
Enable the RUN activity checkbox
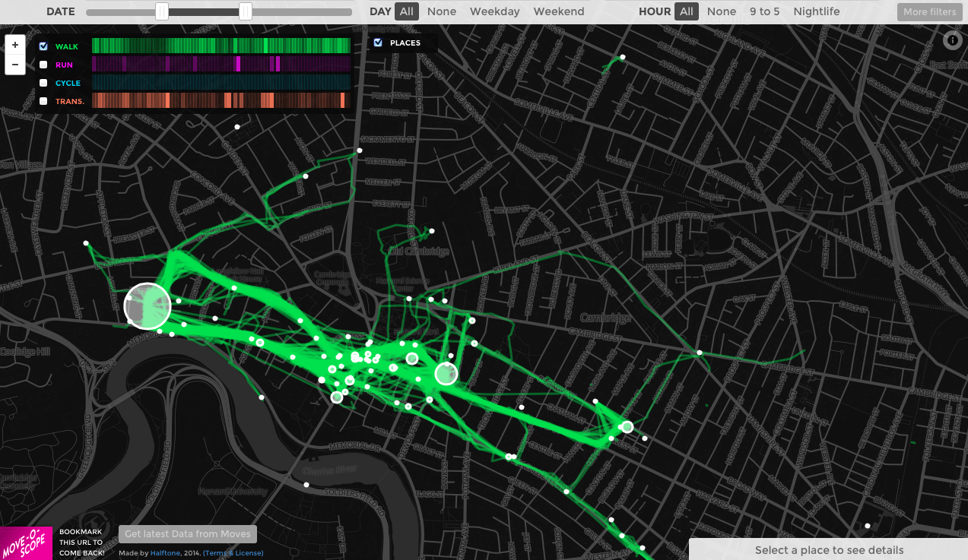[x=43, y=65]
